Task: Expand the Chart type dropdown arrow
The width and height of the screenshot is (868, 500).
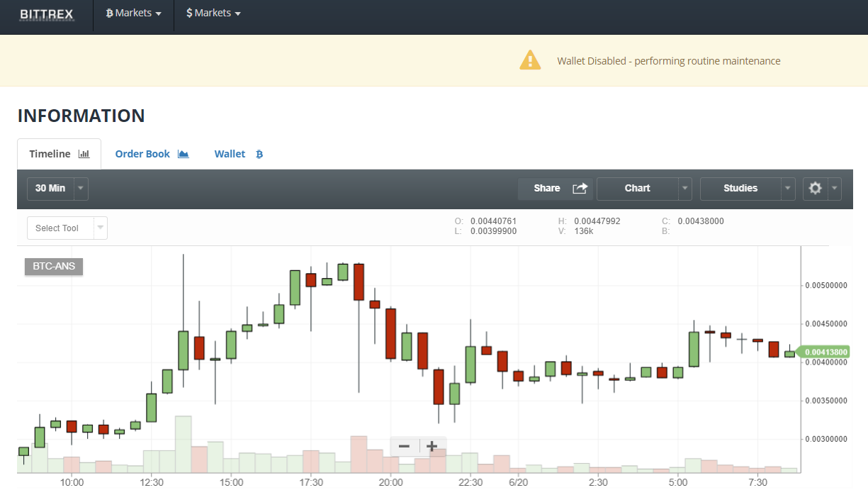Action: click(x=684, y=188)
